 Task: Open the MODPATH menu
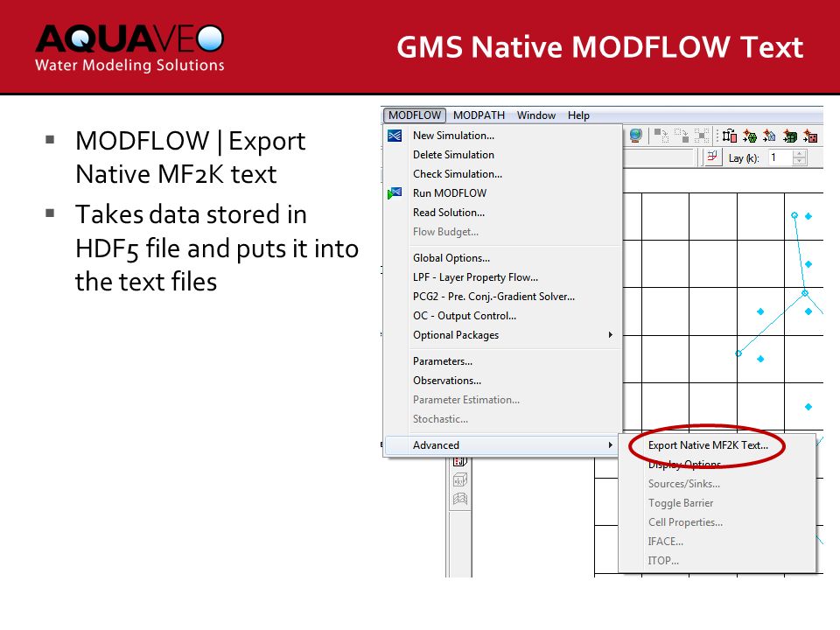479,115
